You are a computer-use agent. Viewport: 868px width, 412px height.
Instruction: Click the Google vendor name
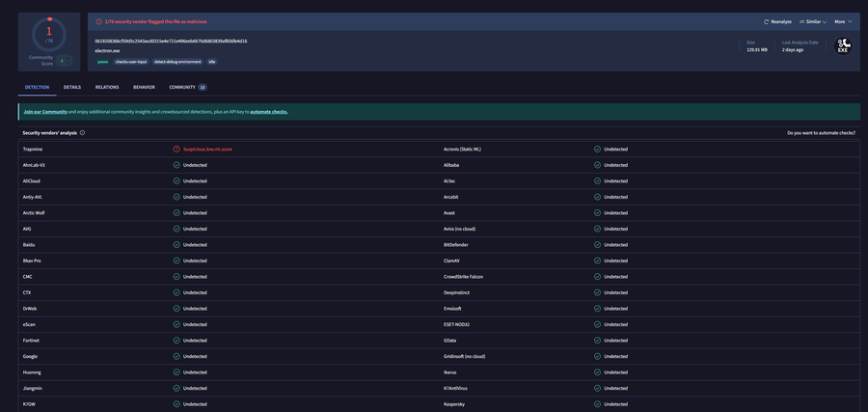[x=31, y=357]
